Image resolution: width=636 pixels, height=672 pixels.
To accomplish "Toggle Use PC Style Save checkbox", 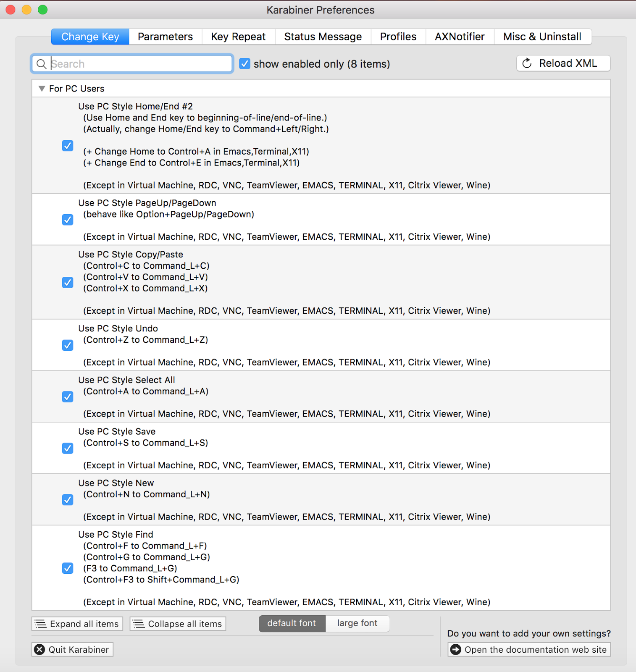I will pos(68,449).
